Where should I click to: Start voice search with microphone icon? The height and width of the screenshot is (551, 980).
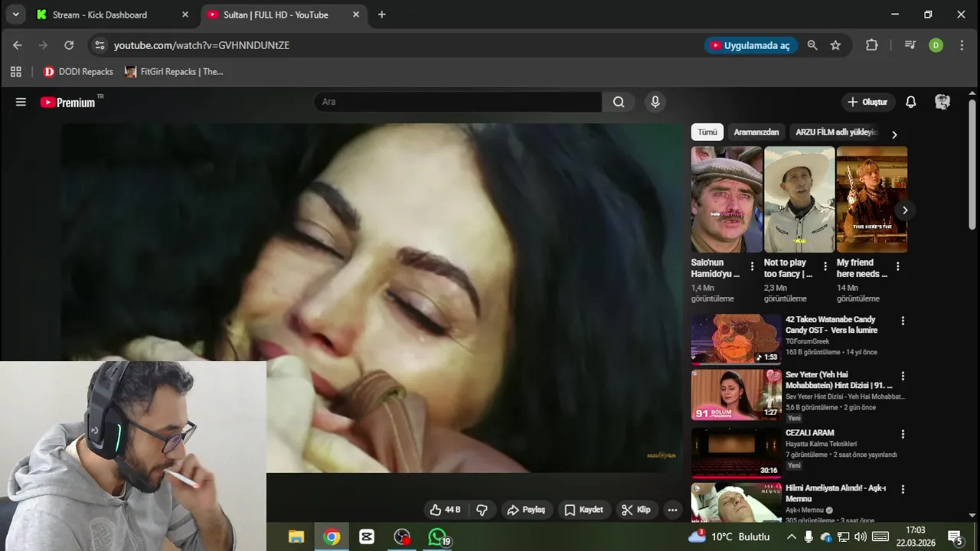655,102
